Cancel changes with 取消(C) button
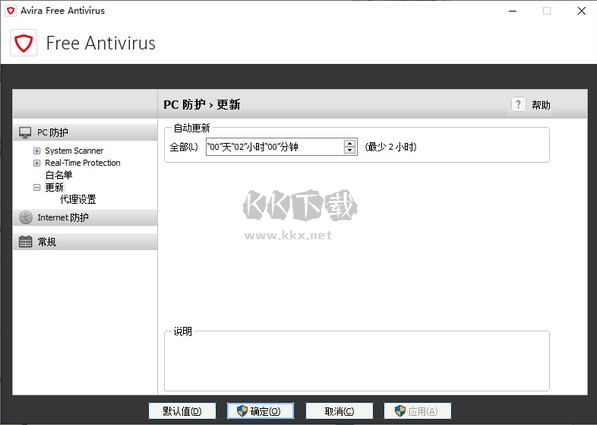597x425 pixels. 339,411
